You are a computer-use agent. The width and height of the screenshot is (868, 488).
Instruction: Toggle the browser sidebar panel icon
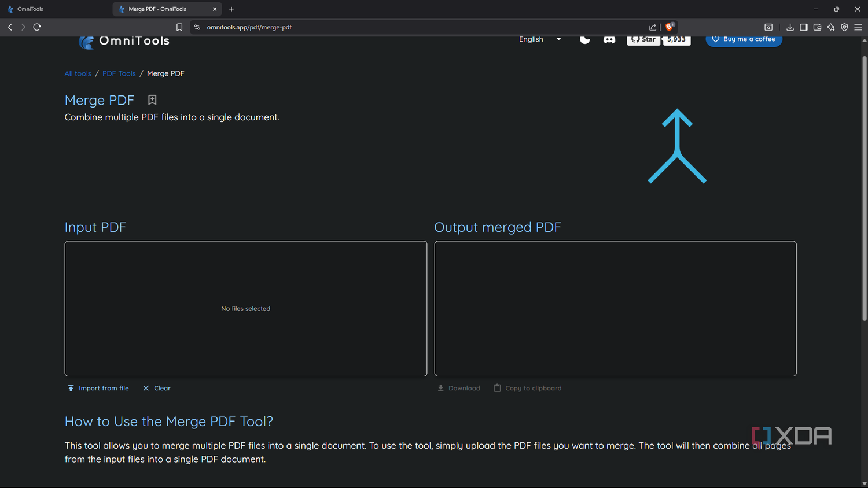tap(804, 27)
